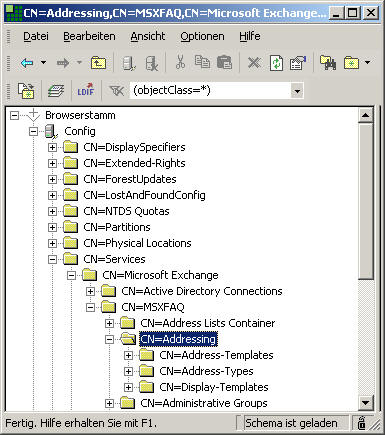The height and width of the screenshot is (435, 385).
Task: Click the Back arrow toolbar icon
Action: (x=27, y=63)
